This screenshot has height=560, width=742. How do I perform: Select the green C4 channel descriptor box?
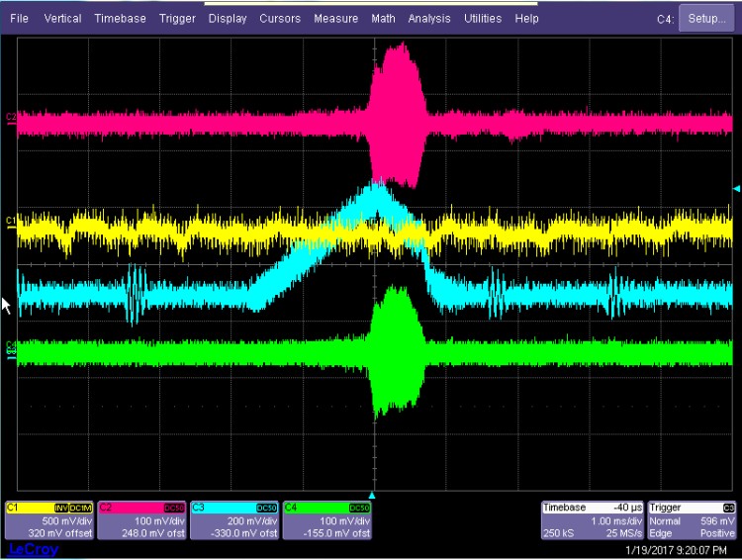pos(328,520)
